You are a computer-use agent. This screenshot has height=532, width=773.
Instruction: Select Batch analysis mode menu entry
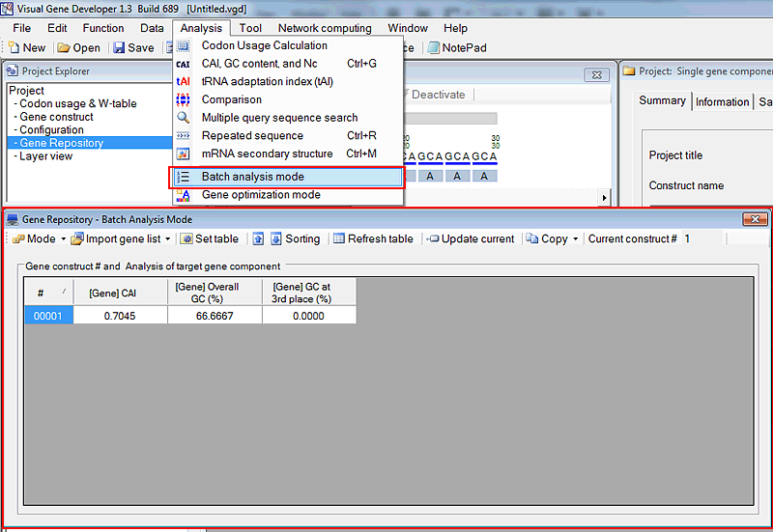(x=287, y=177)
